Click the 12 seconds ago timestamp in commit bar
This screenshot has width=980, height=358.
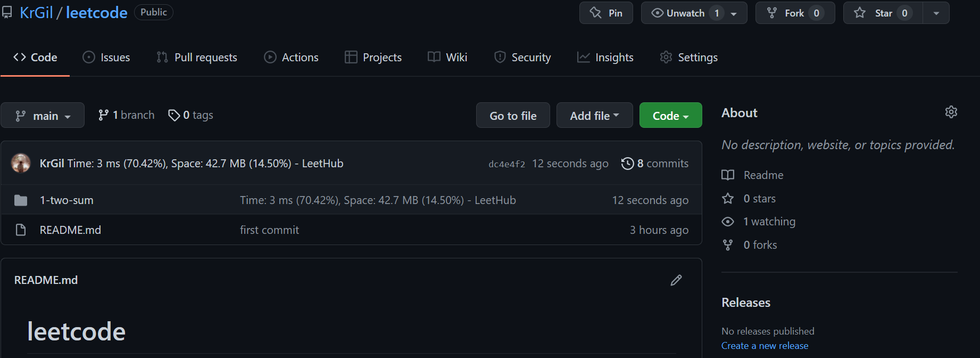click(x=570, y=164)
